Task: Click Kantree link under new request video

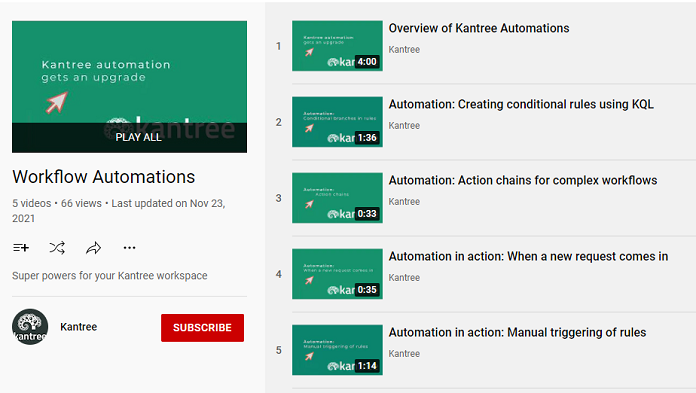Action: click(x=404, y=278)
